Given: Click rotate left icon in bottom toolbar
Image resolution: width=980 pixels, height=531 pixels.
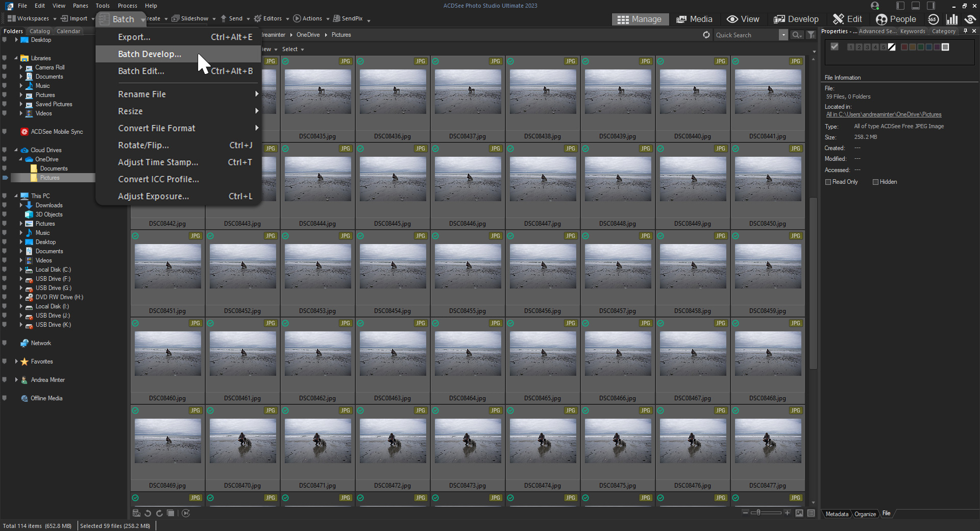Looking at the screenshot, I should point(148,513).
